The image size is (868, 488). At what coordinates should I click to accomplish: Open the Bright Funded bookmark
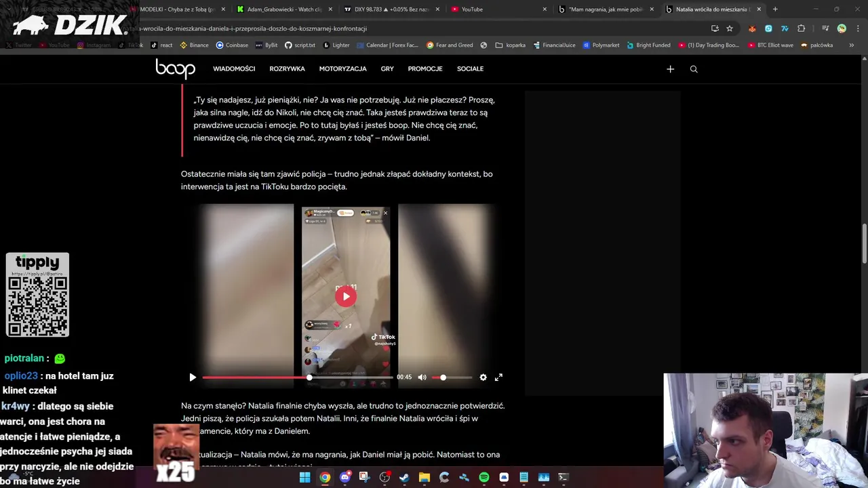[648, 45]
